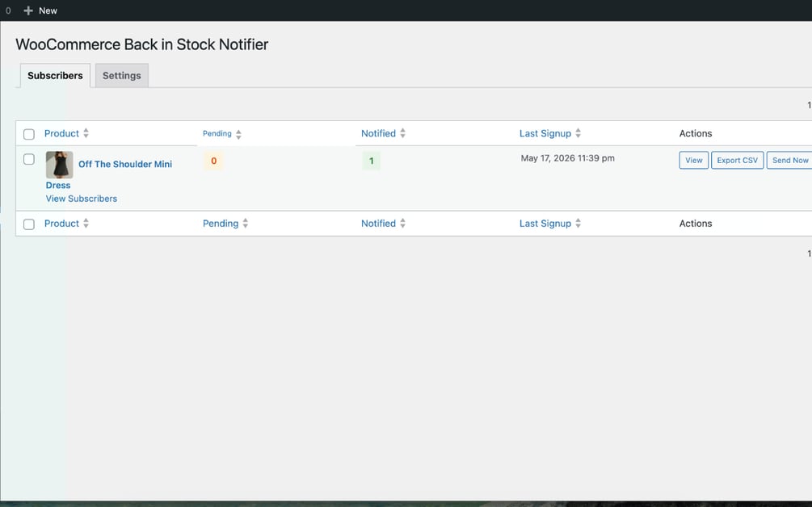Screen dimensions: 812x507
Task: Export CSV for the dress subscribers
Action: point(737,161)
